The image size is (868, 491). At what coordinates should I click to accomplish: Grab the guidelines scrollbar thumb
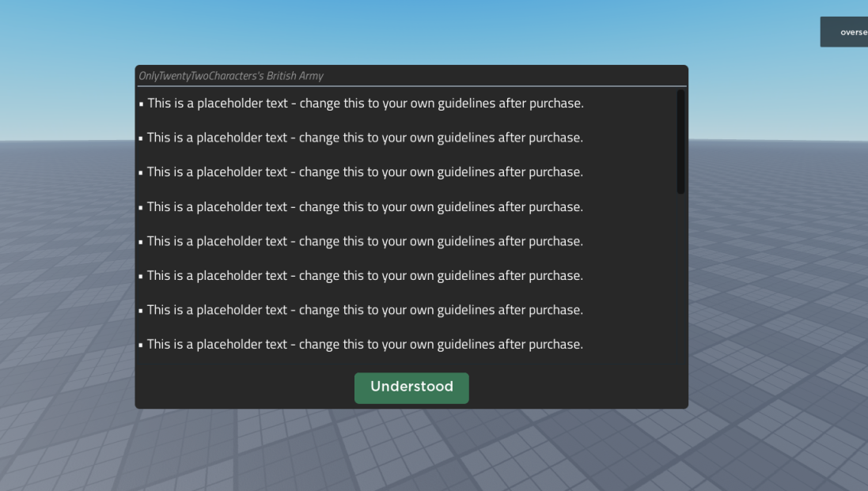coord(680,142)
